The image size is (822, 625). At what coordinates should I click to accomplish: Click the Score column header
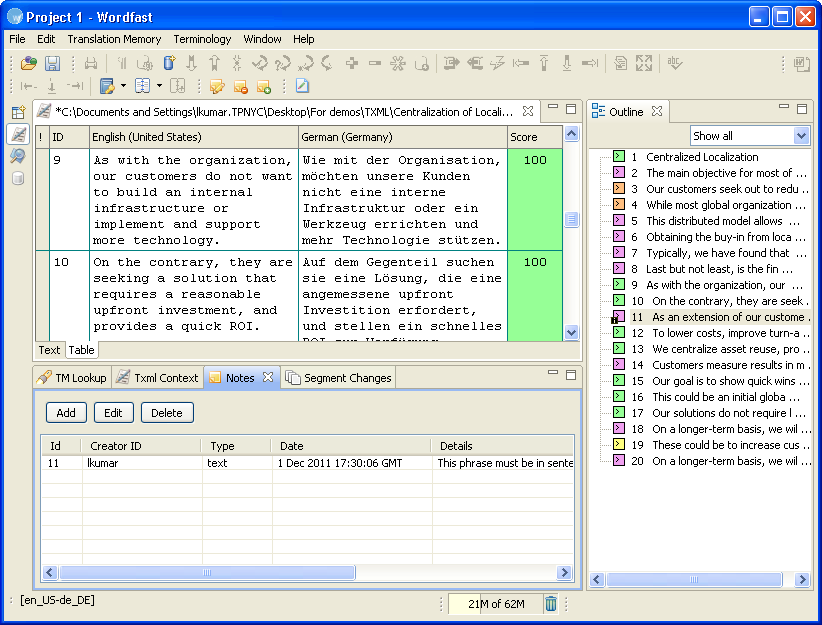coord(535,137)
